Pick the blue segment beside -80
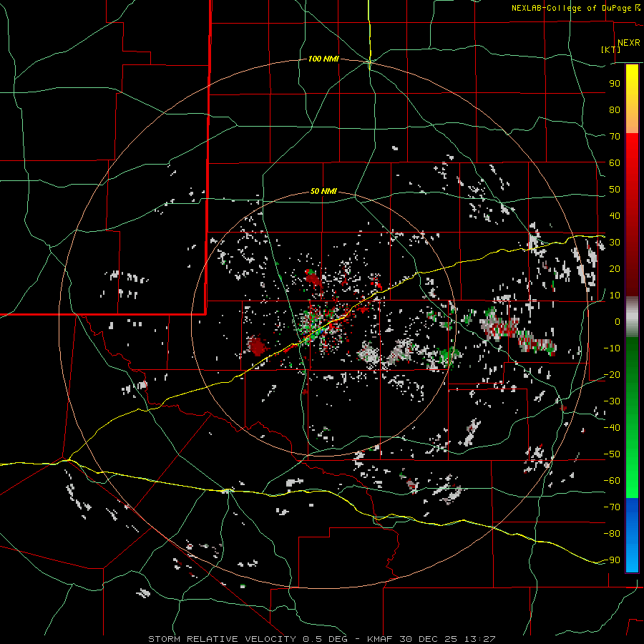The height and width of the screenshot is (644, 644). (632, 534)
